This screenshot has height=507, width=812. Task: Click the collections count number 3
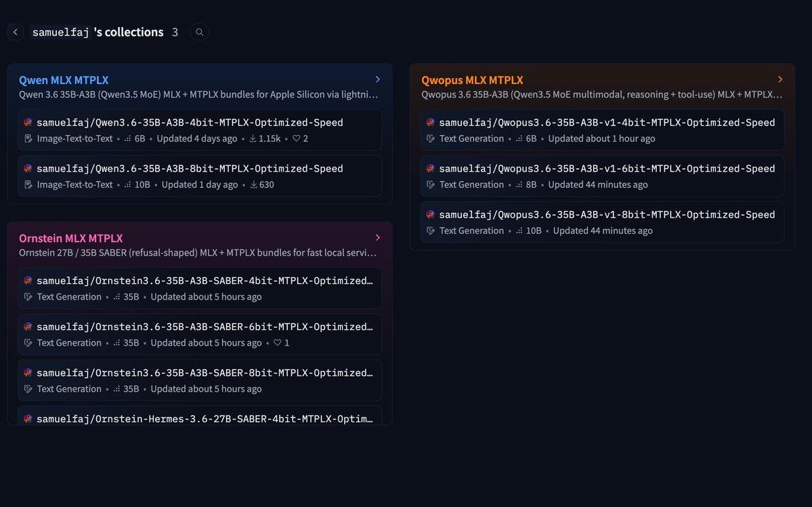coord(175,32)
